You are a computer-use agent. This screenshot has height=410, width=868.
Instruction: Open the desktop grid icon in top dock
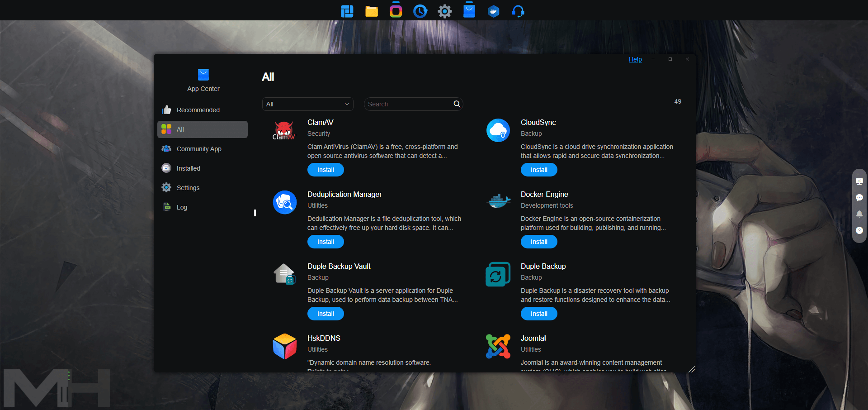click(347, 11)
